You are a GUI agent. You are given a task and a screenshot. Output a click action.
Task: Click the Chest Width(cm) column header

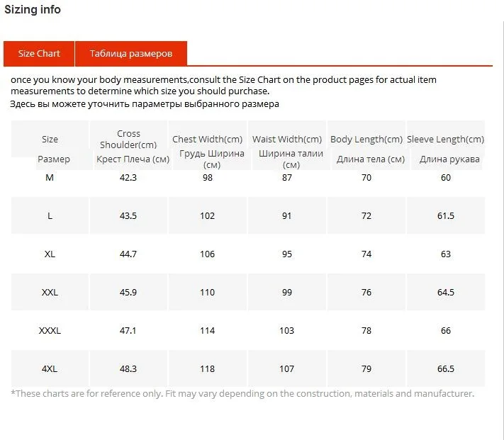pyautogui.click(x=207, y=140)
